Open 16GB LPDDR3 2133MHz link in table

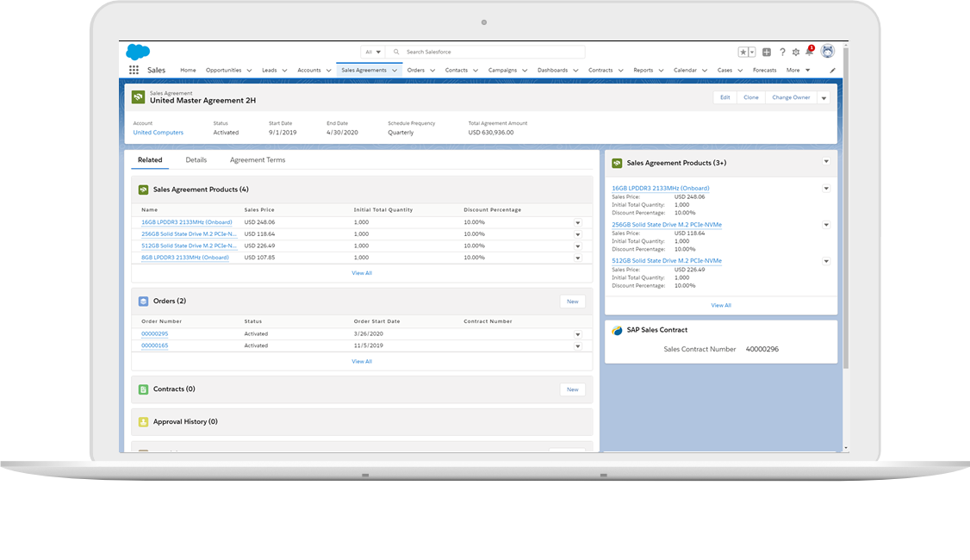click(187, 222)
